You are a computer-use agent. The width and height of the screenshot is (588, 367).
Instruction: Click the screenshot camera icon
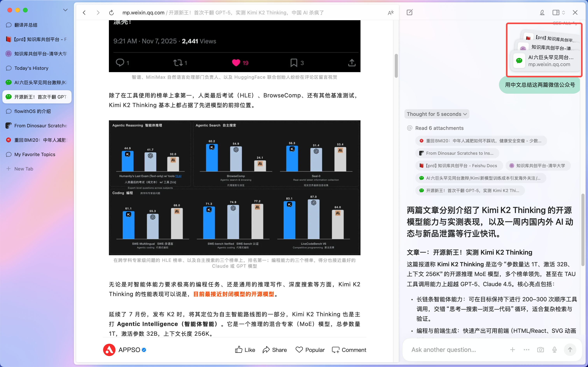(x=540, y=350)
